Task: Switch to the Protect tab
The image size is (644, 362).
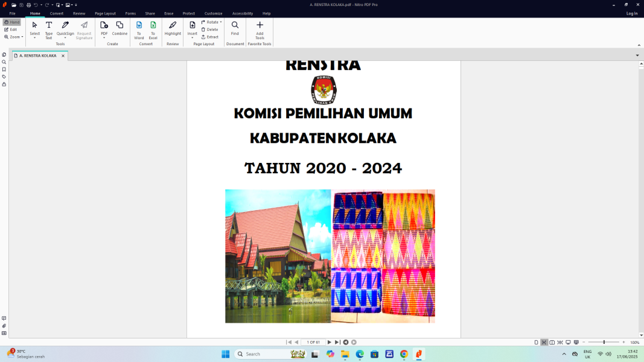Action: (189, 13)
